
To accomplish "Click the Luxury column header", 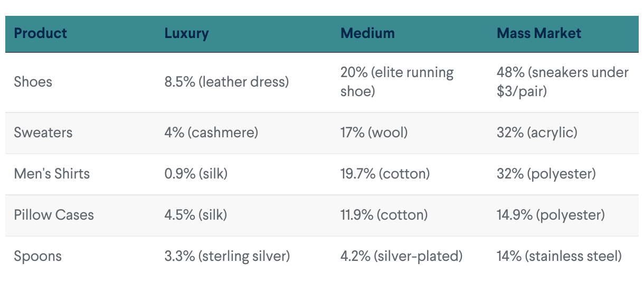I will (x=186, y=33).
